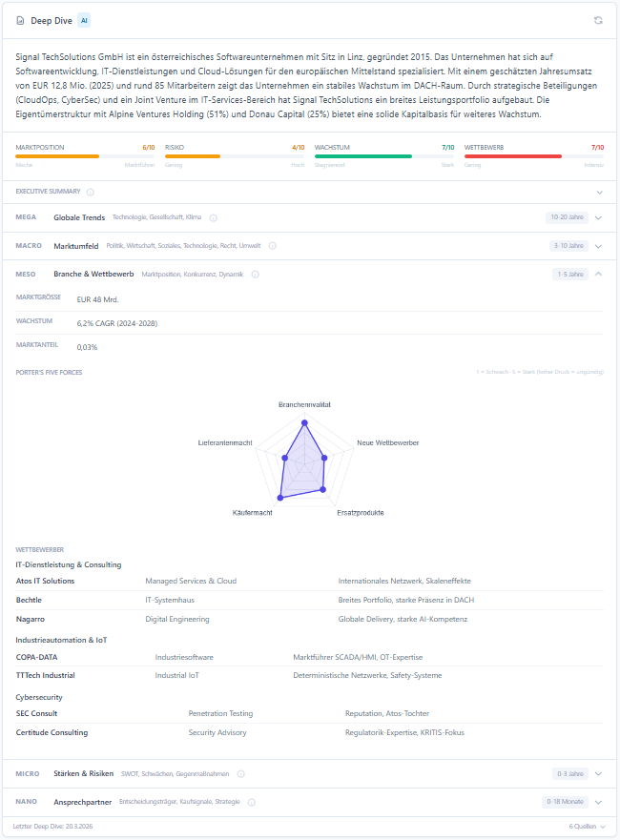Click Ersatzprodukte point on radar chart
This screenshot has height=840, width=620.
322,489
